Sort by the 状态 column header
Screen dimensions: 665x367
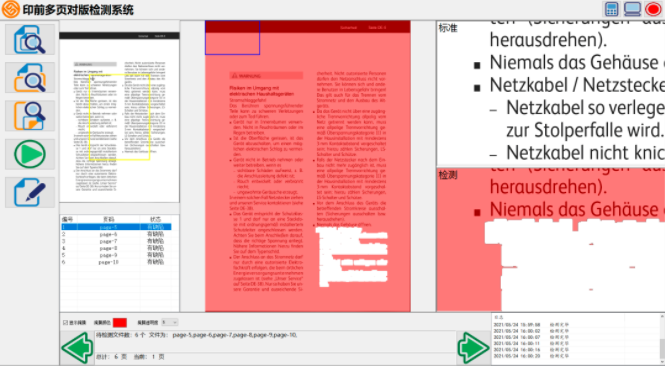pyautogui.click(x=155, y=219)
